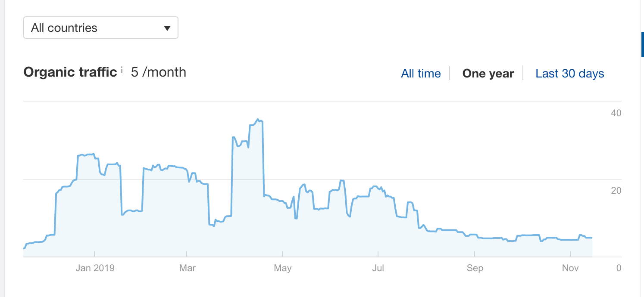Viewport: 644px width, 297px height.
Task: Click the highest peak of the traffic line
Action: [x=258, y=119]
